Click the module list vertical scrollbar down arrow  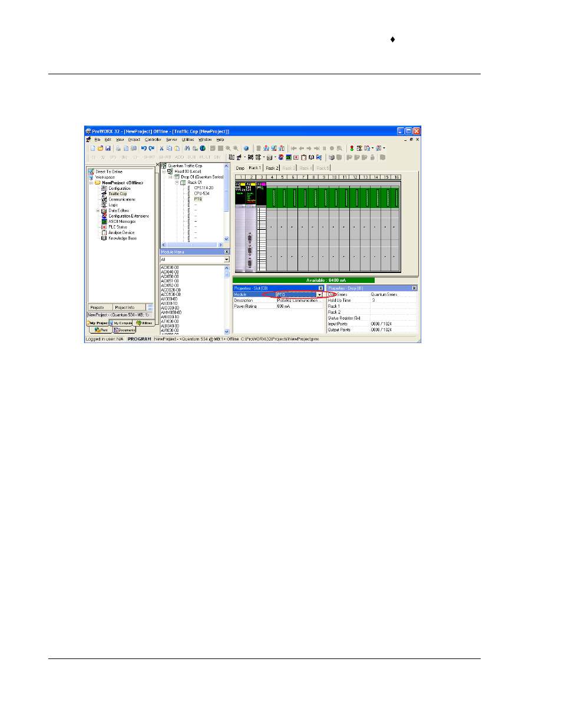227,332
